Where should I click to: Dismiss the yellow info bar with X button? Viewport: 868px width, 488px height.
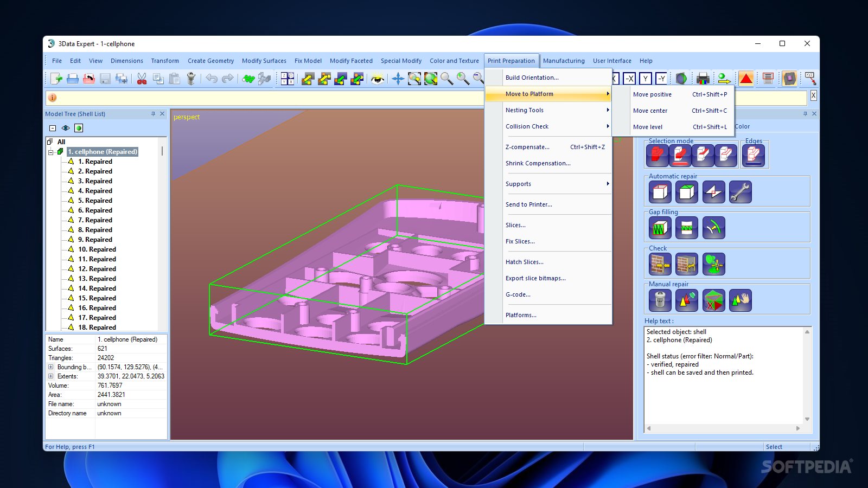pyautogui.click(x=813, y=95)
